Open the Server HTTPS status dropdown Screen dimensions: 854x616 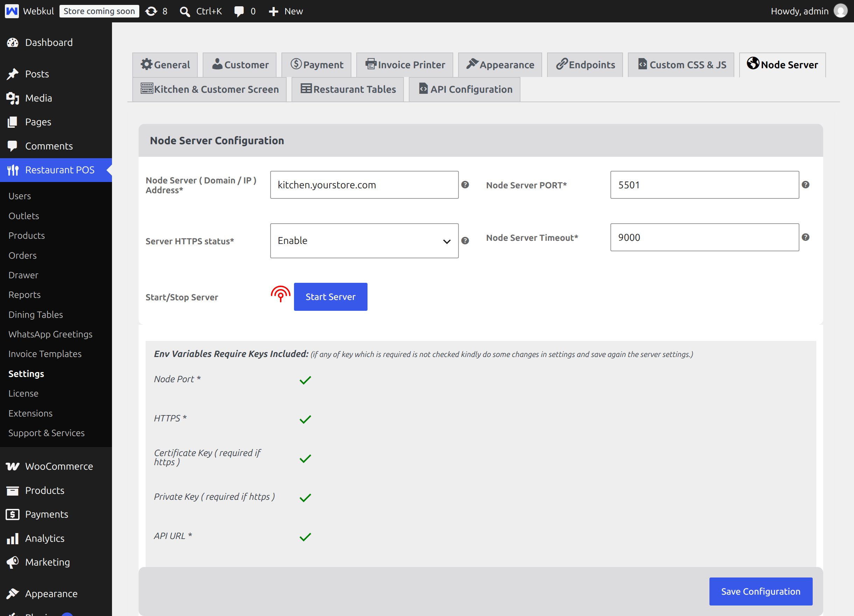(x=364, y=240)
